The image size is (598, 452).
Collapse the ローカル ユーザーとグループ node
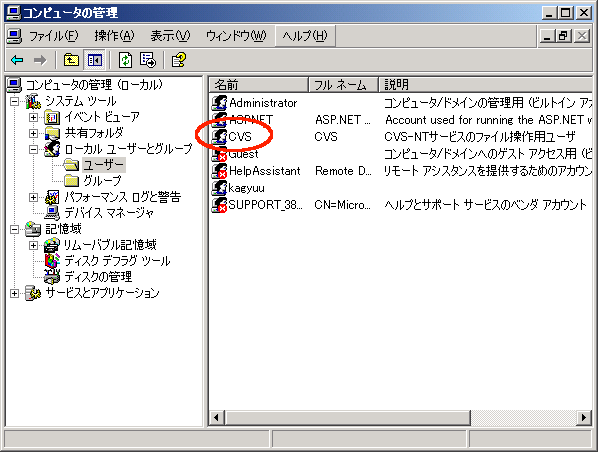pos(34,149)
